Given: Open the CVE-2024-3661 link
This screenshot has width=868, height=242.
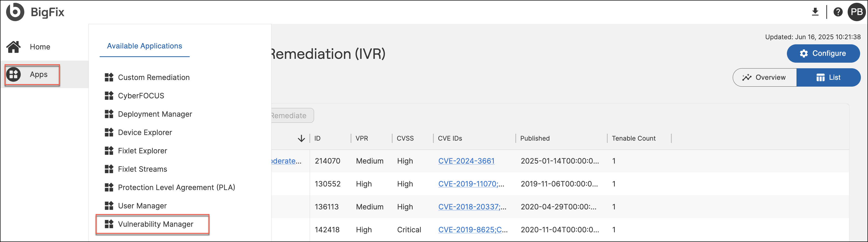Looking at the screenshot, I should coord(466,161).
